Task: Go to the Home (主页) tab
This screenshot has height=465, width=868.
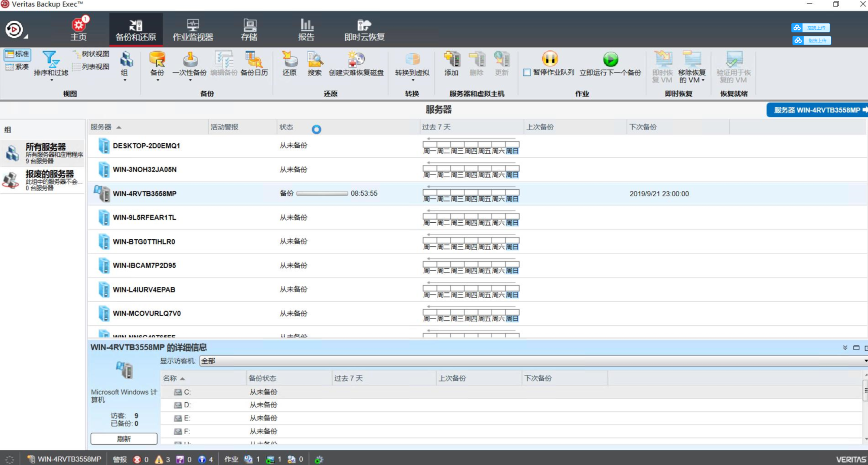Action: 78,29
